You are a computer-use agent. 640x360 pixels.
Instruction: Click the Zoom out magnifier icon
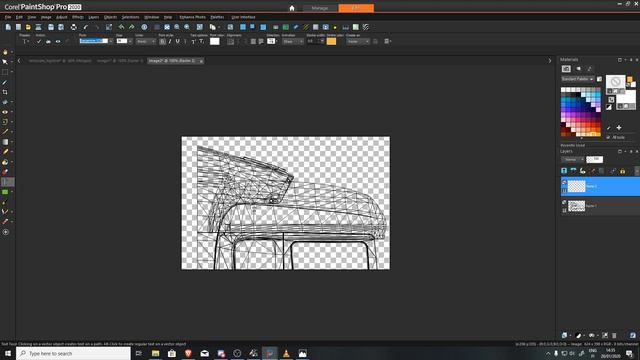click(x=177, y=27)
